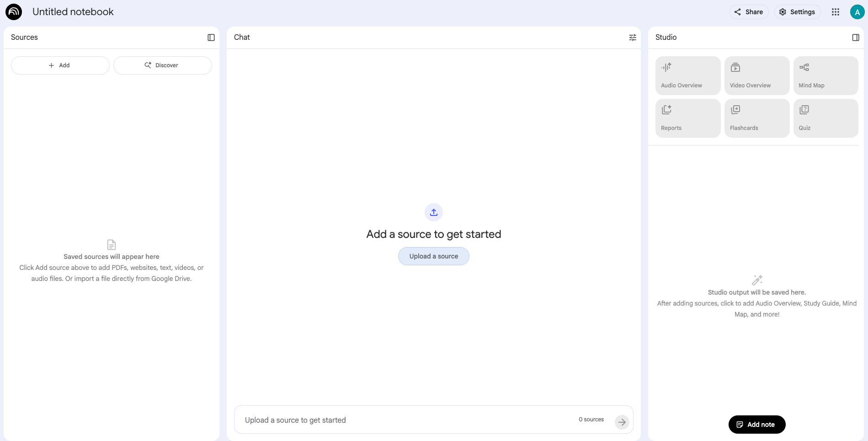Image resolution: width=868 pixels, height=441 pixels.
Task: Open notebook Settings
Action: [x=797, y=11]
